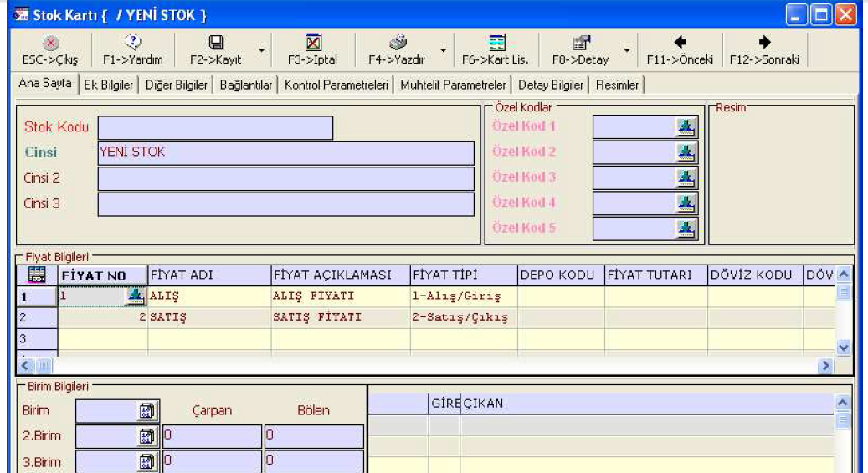Select the SATIŞ price row cell
This screenshot has height=473, width=868.
(x=208, y=318)
